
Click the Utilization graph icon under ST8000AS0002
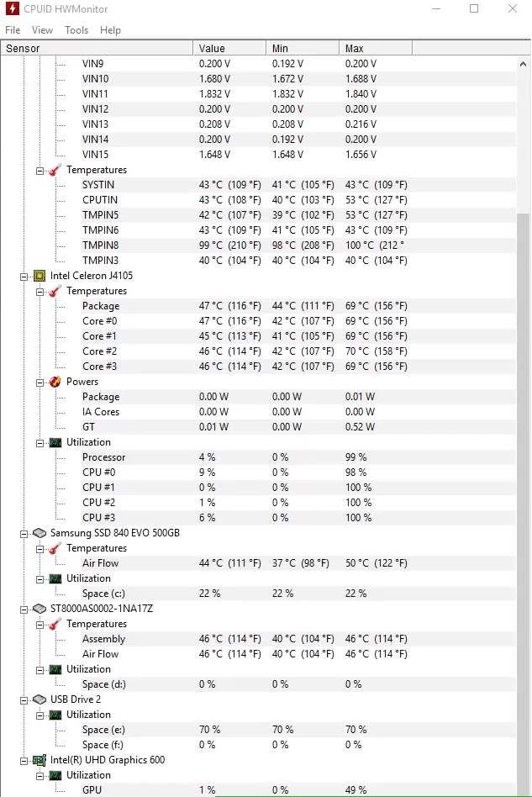click(55, 670)
